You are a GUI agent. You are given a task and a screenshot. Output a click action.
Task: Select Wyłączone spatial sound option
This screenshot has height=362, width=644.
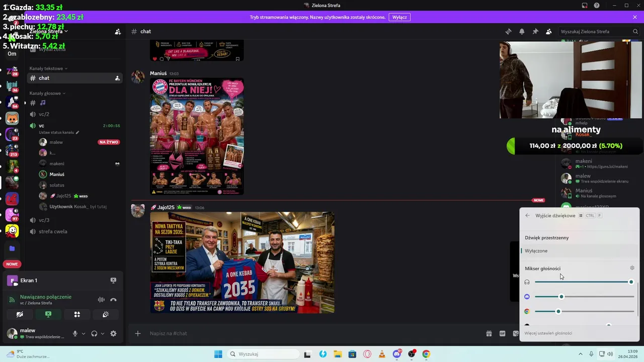[x=580, y=251]
